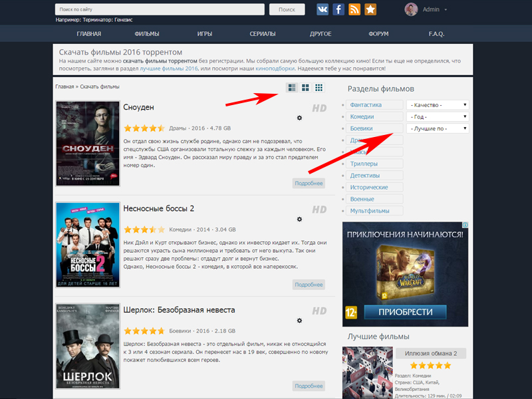Open the Facebook page icon
532x399 pixels.
(x=338, y=9)
